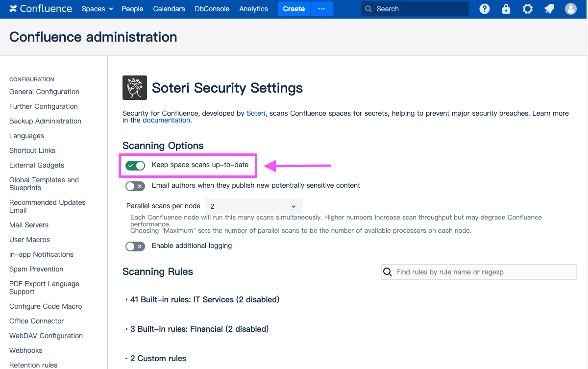Click the blue Create button
Viewport: 588px width, 369px height.
294,9
